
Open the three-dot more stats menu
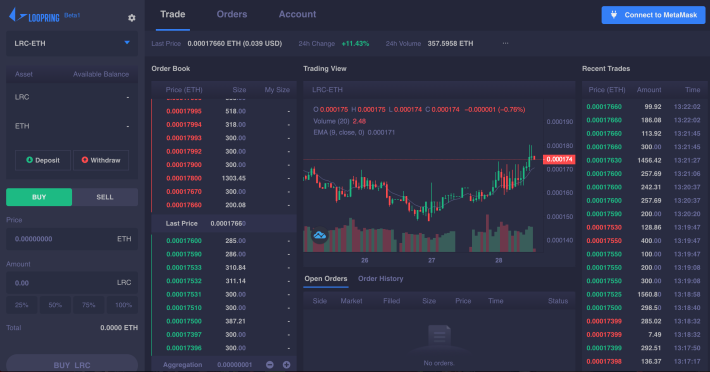tap(505, 43)
